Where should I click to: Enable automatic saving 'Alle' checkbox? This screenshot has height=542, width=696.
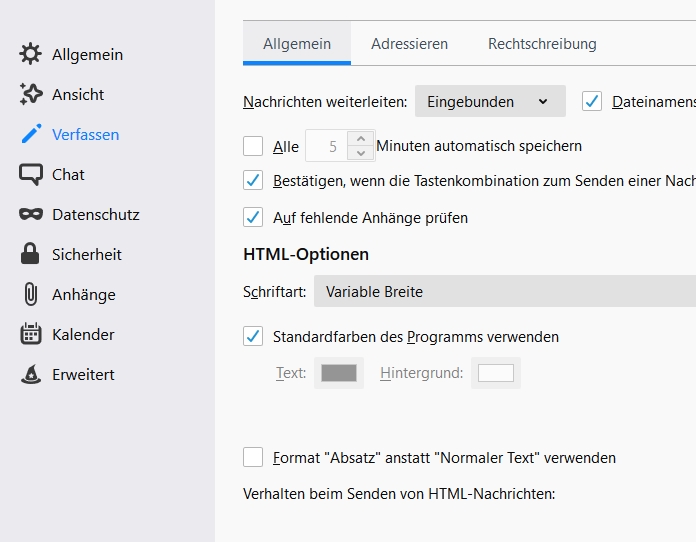point(253,146)
